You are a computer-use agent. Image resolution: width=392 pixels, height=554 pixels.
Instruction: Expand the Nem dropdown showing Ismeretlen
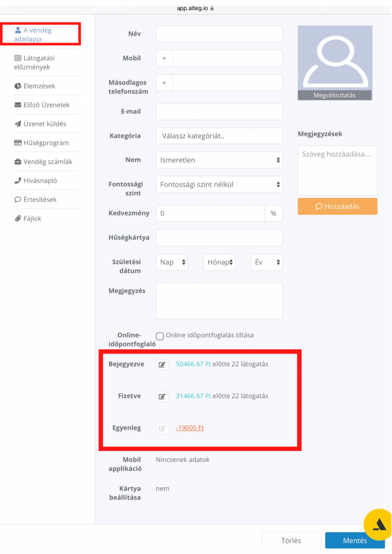tap(219, 160)
